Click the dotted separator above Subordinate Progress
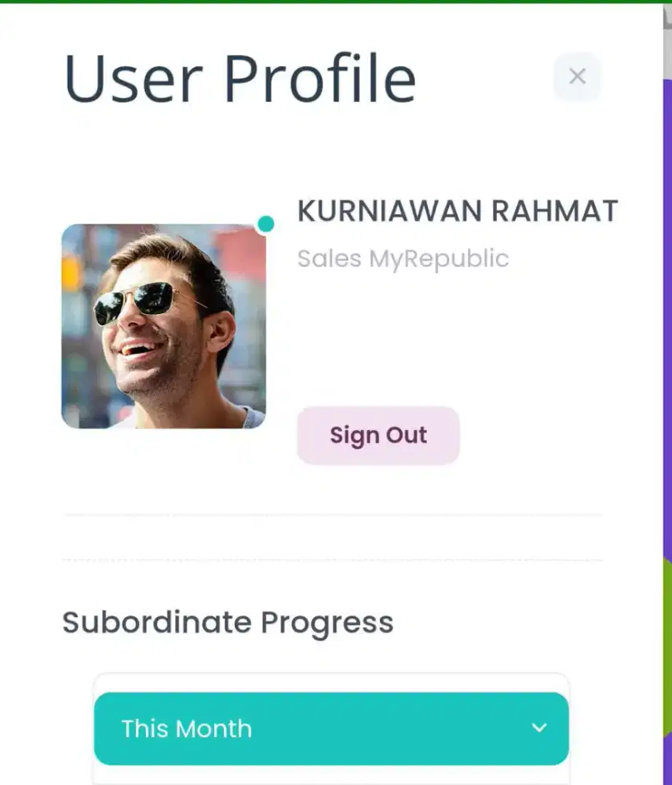The width and height of the screenshot is (672, 785). pos(333,560)
